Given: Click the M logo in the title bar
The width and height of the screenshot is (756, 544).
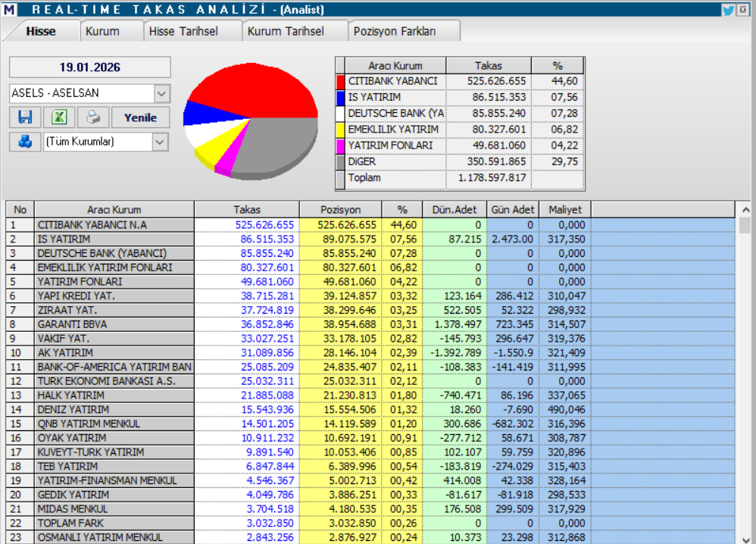Looking at the screenshot, I should pyautogui.click(x=11, y=9).
